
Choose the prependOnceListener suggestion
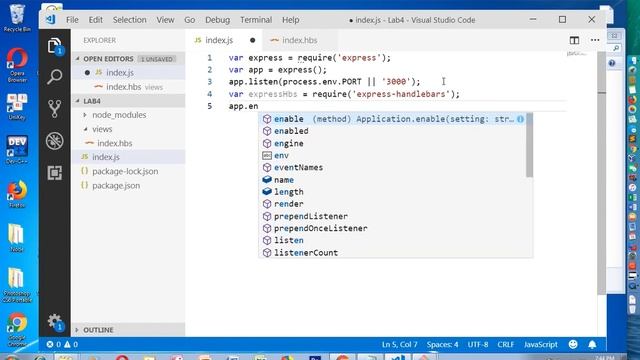(x=393, y=228)
